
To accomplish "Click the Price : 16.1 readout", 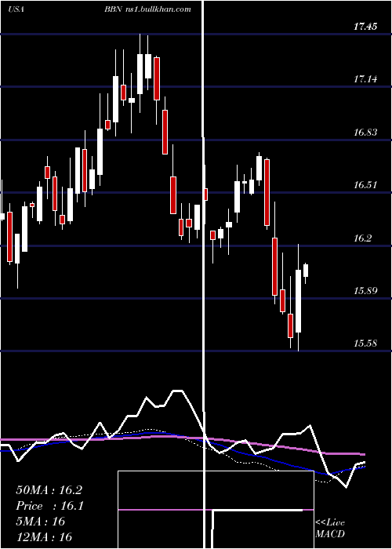I will [49, 506].
